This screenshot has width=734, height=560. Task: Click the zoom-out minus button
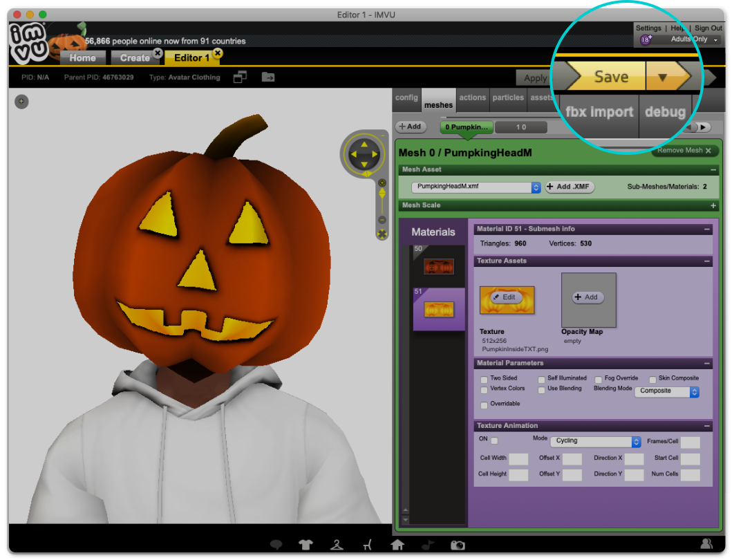click(382, 220)
